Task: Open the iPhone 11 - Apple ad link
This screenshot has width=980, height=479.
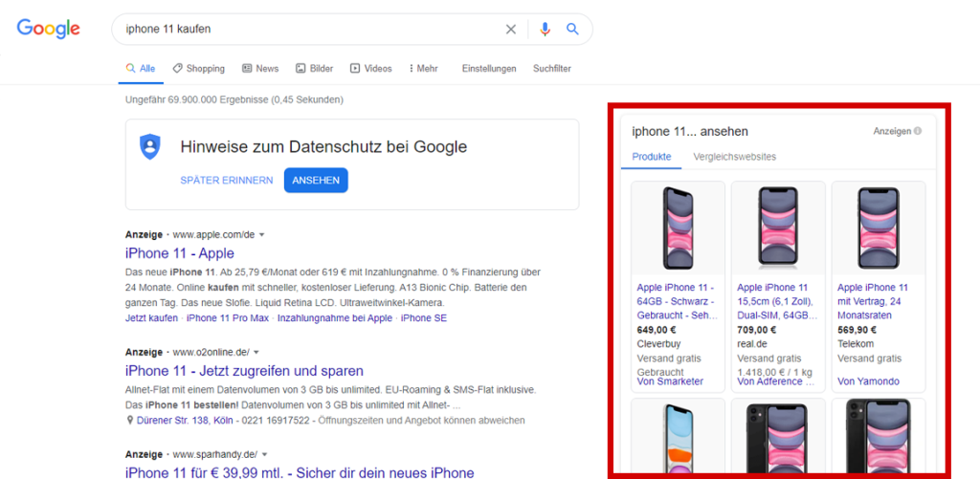Action: click(x=179, y=253)
